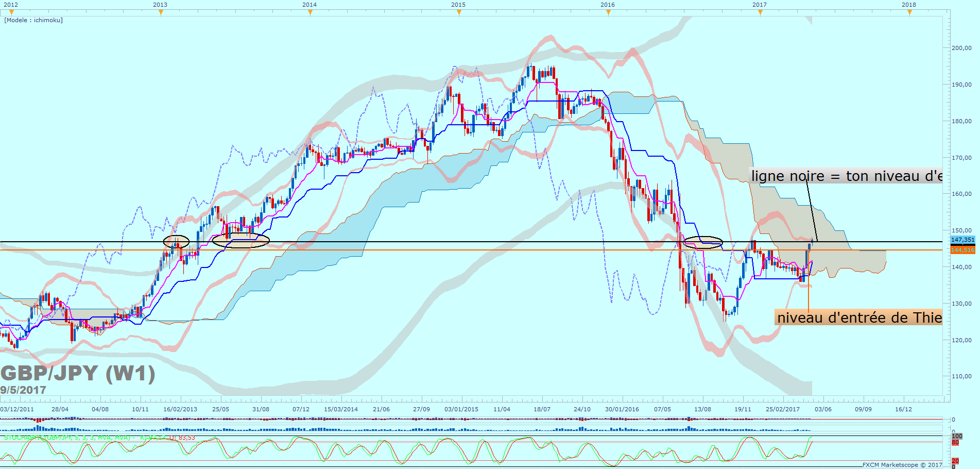Click the 11/04 date label

click(x=502, y=409)
